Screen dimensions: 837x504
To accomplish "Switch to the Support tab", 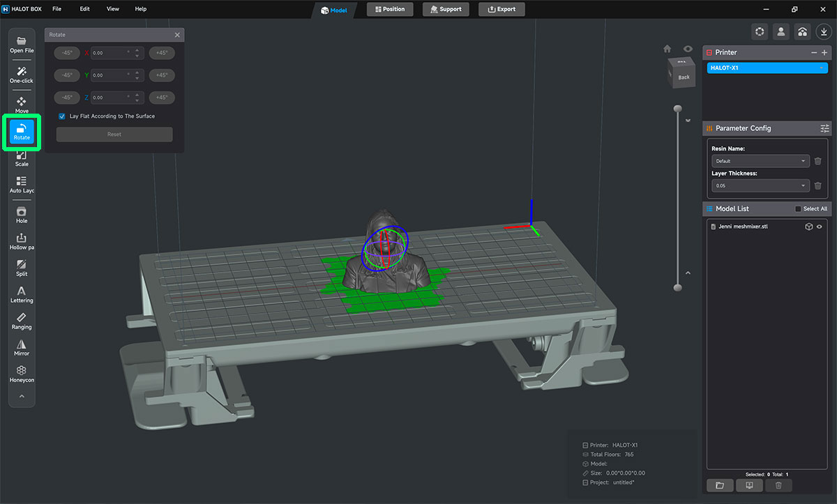I will tap(446, 9).
